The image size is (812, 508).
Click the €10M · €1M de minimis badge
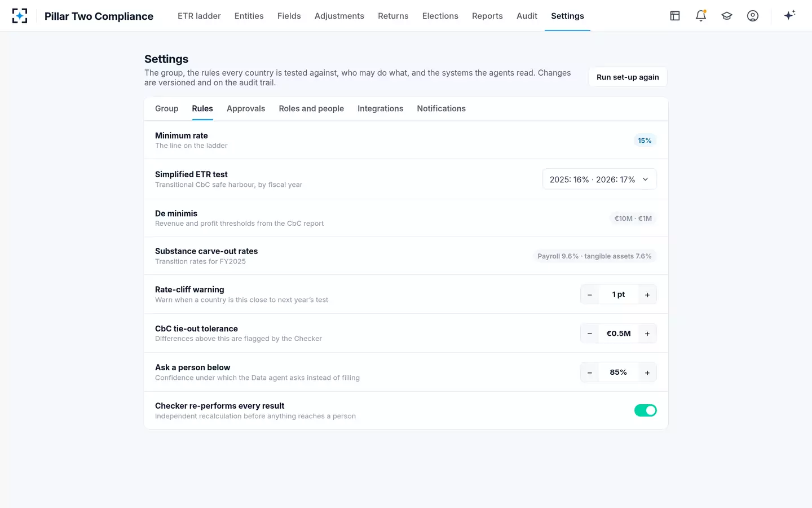[633, 218]
